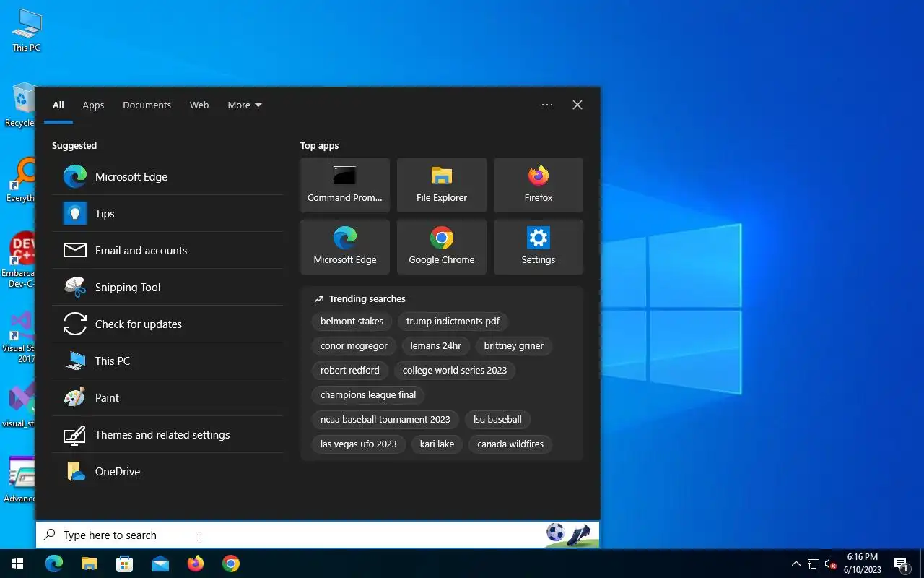Search trending topic canada wildfires
Viewport: 924px width, 578px height.
(x=510, y=444)
